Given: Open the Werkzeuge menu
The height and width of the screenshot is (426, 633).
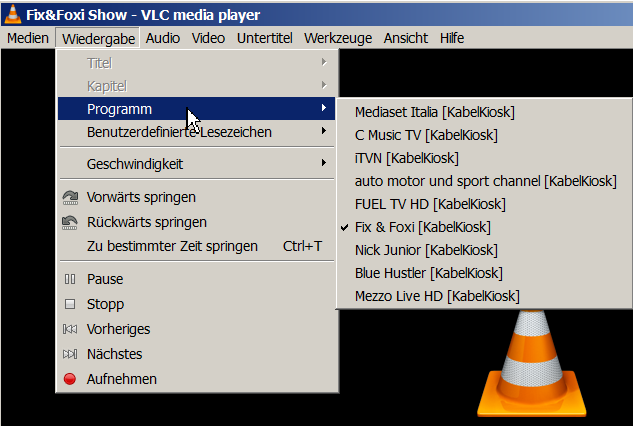Looking at the screenshot, I should point(338,38).
